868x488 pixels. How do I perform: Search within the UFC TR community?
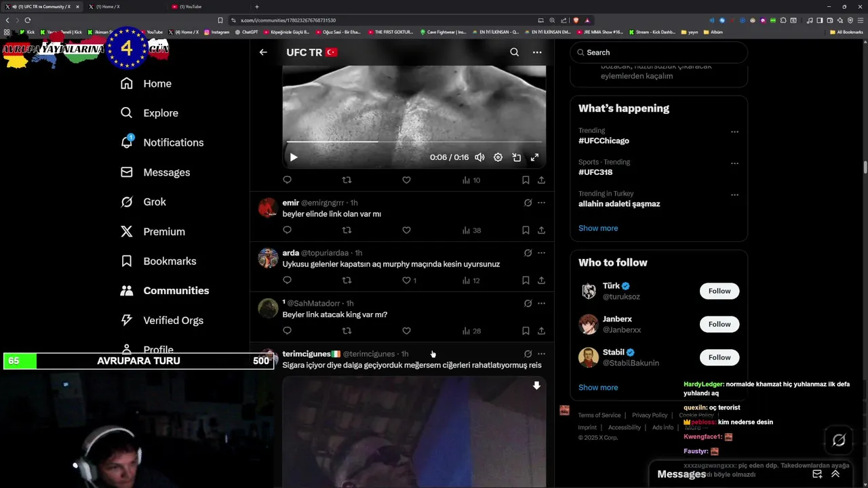click(x=514, y=52)
